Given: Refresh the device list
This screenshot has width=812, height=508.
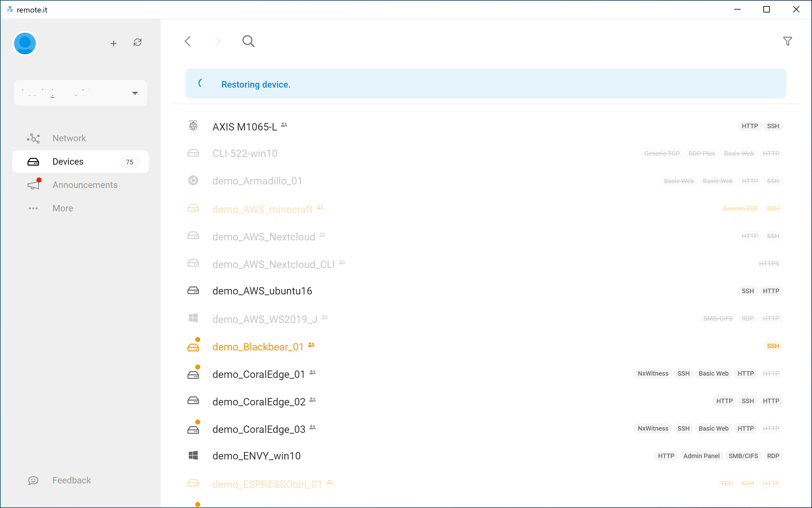Looking at the screenshot, I should tap(138, 42).
